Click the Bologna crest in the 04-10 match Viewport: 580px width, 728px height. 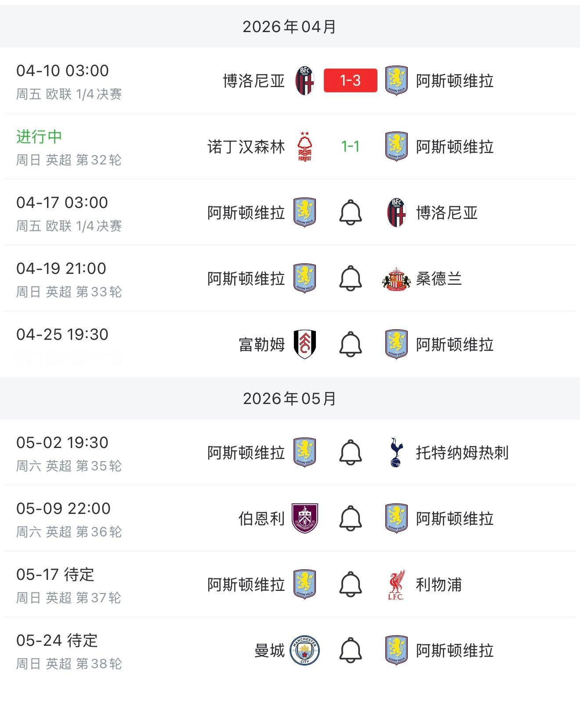coord(304,80)
